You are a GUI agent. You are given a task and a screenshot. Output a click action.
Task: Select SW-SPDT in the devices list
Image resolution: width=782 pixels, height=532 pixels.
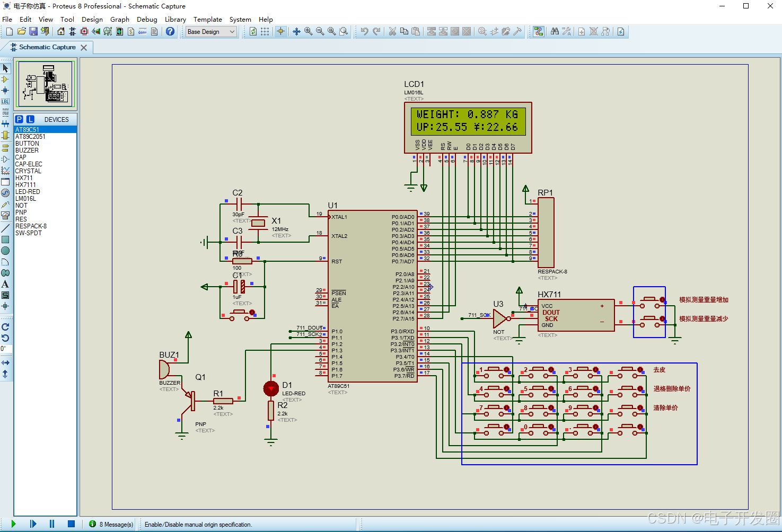(45, 233)
